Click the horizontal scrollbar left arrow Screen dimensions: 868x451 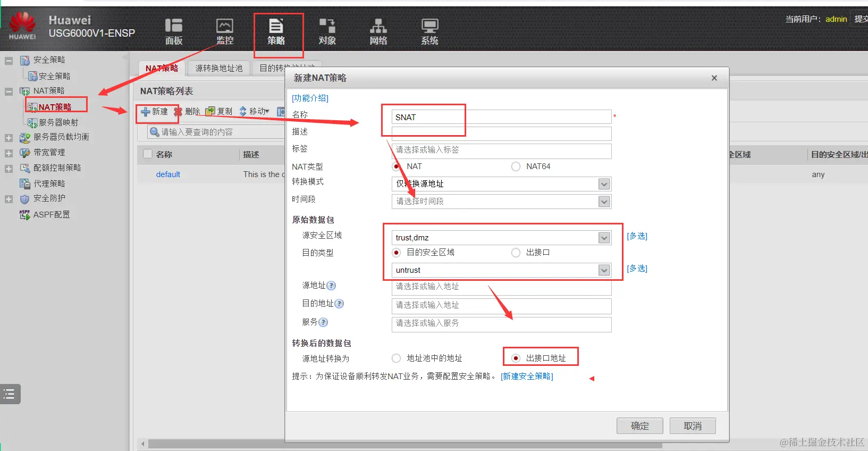pos(142,444)
